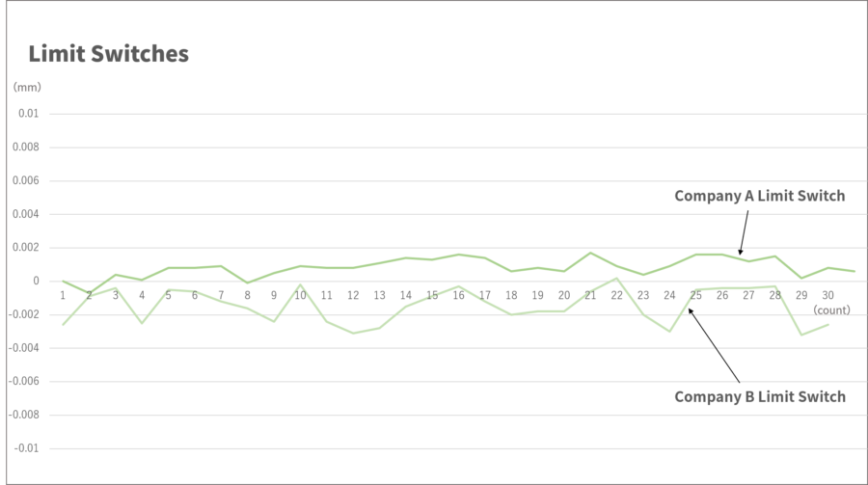
Task: Click the (count) axis unit label
Action: click(830, 310)
